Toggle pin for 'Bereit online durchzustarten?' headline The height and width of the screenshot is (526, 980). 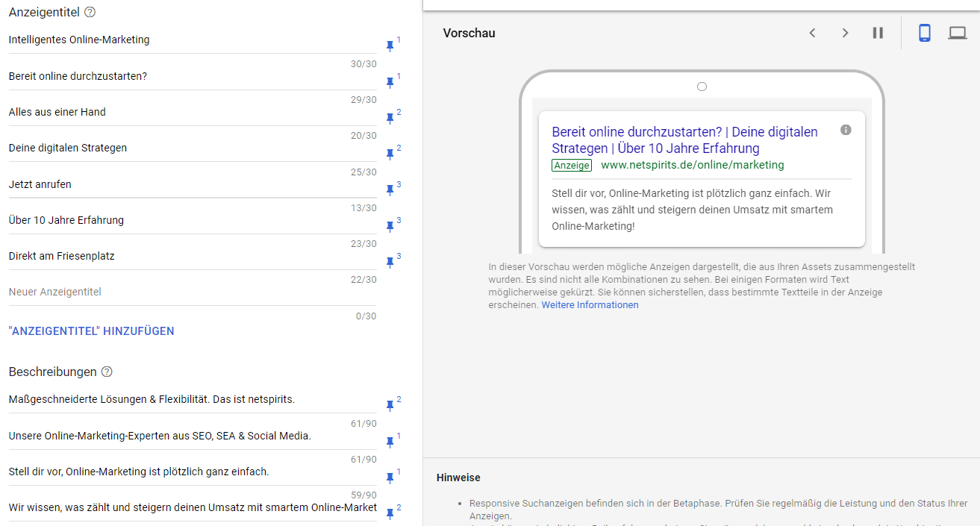click(390, 82)
